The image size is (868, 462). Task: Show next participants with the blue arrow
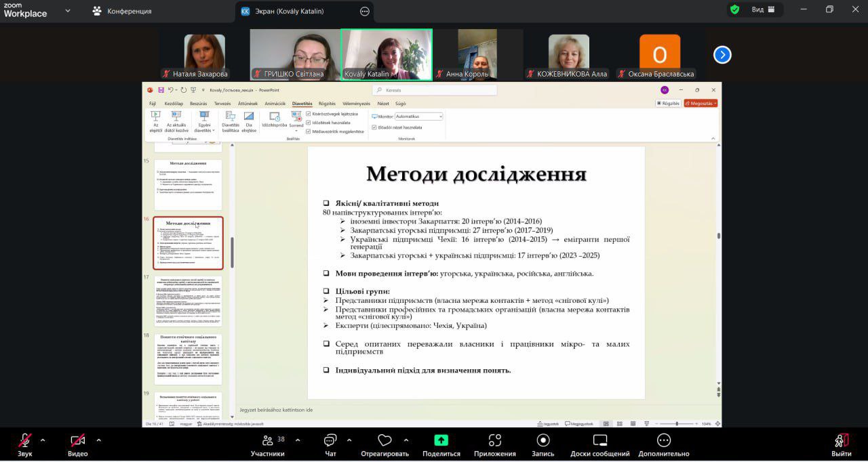(722, 55)
